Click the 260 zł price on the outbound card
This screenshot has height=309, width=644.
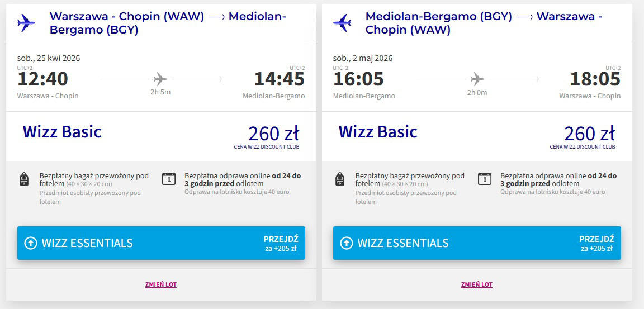point(273,134)
